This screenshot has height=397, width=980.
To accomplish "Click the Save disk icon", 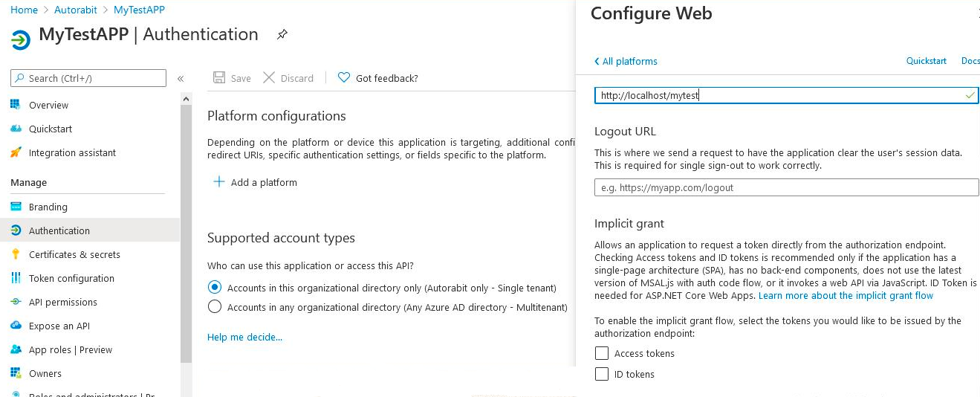I will [x=219, y=78].
